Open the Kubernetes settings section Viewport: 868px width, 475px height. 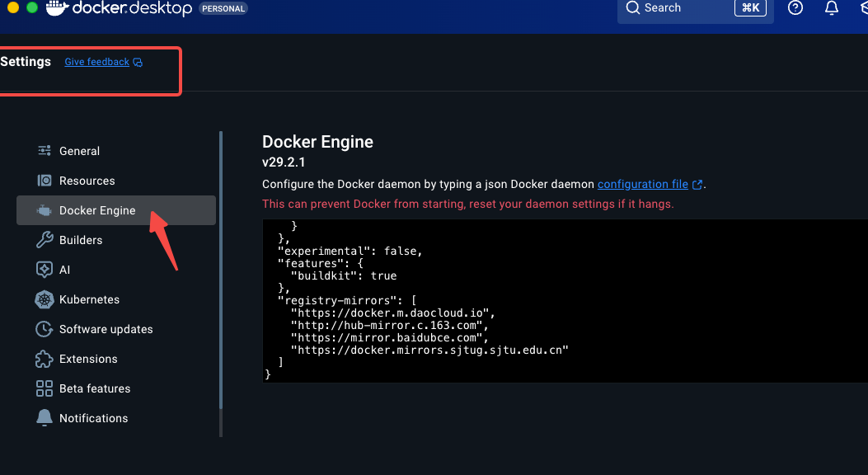[x=116, y=299]
